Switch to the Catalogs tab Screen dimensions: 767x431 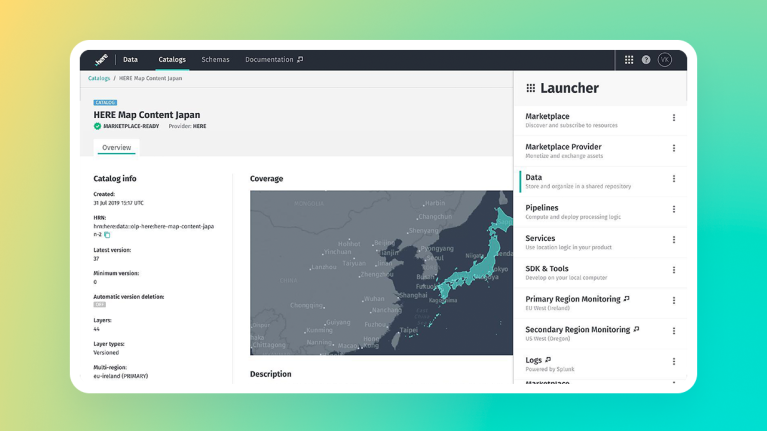(x=172, y=60)
